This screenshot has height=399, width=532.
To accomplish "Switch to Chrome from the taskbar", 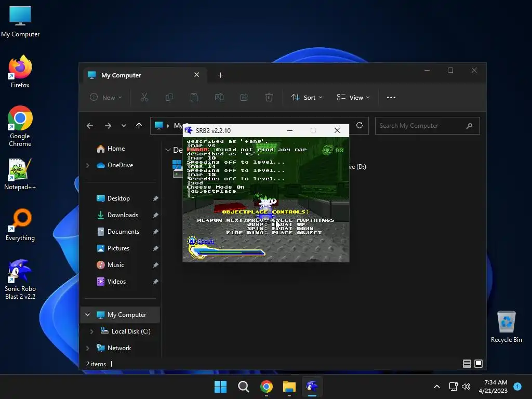I will click(x=267, y=387).
